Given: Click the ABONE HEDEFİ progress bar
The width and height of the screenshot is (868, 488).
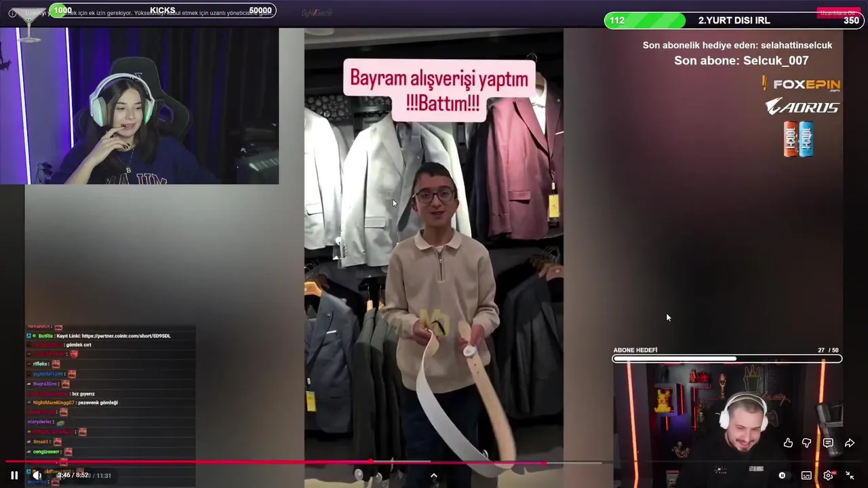Looking at the screenshot, I should pyautogui.click(x=727, y=359).
